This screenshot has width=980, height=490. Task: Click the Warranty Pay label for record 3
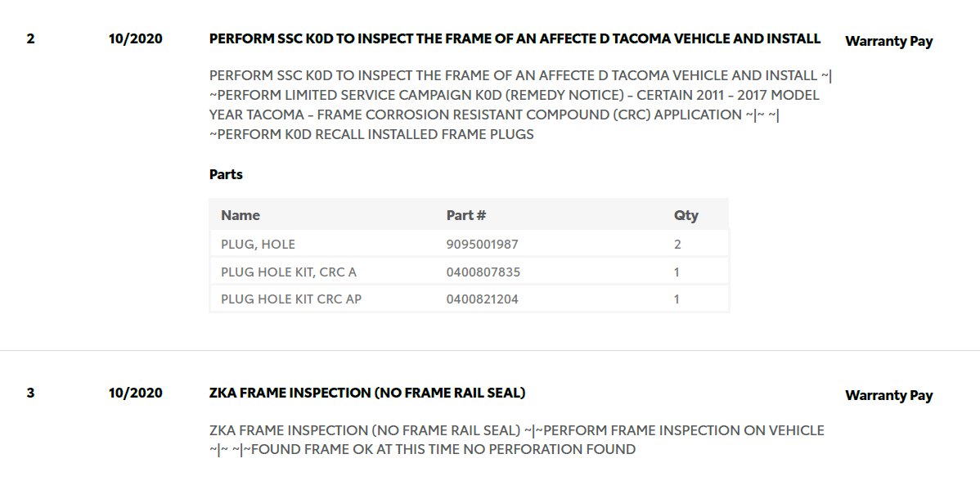pos(888,396)
